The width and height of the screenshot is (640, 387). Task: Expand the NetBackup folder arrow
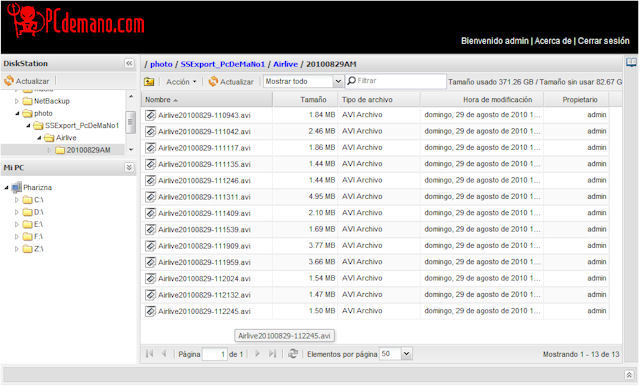[17, 101]
